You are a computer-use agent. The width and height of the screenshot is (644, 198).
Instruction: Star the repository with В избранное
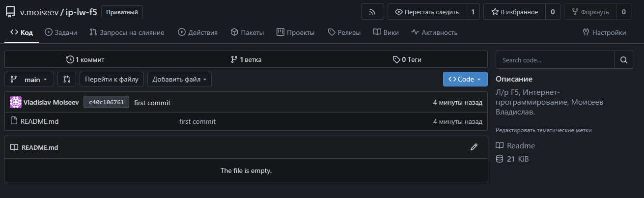pyautogui.click(x=514, y=12)
